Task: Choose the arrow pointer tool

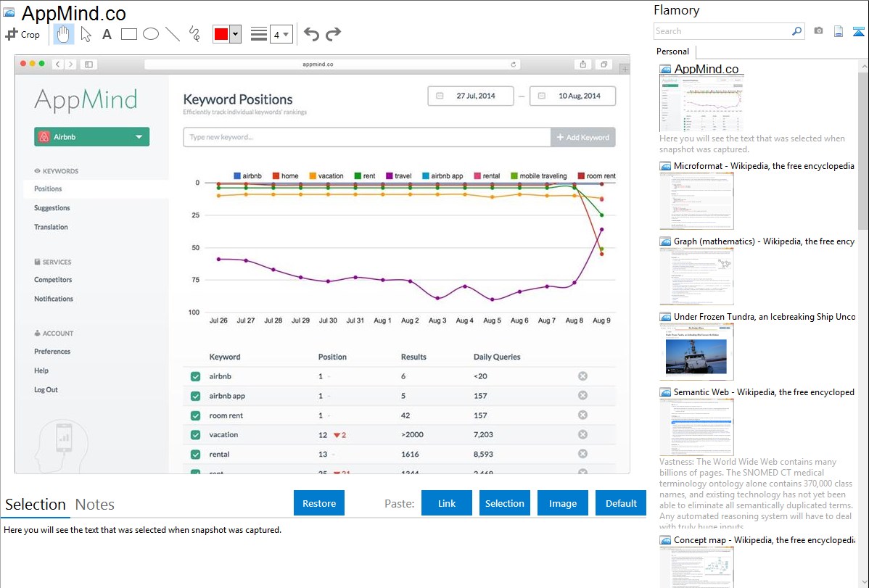Action: pyautogui.click(x=86, y=34)
